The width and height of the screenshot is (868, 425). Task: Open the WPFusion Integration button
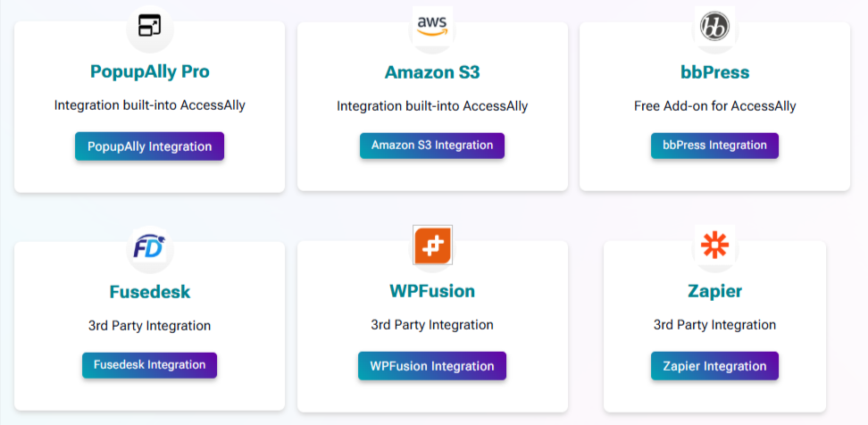432,366
